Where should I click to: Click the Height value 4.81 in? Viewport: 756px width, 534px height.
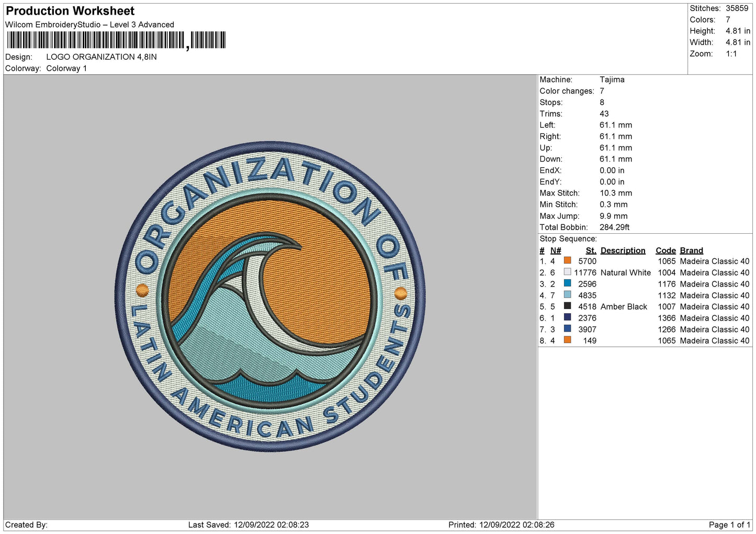tap(738, 31)
